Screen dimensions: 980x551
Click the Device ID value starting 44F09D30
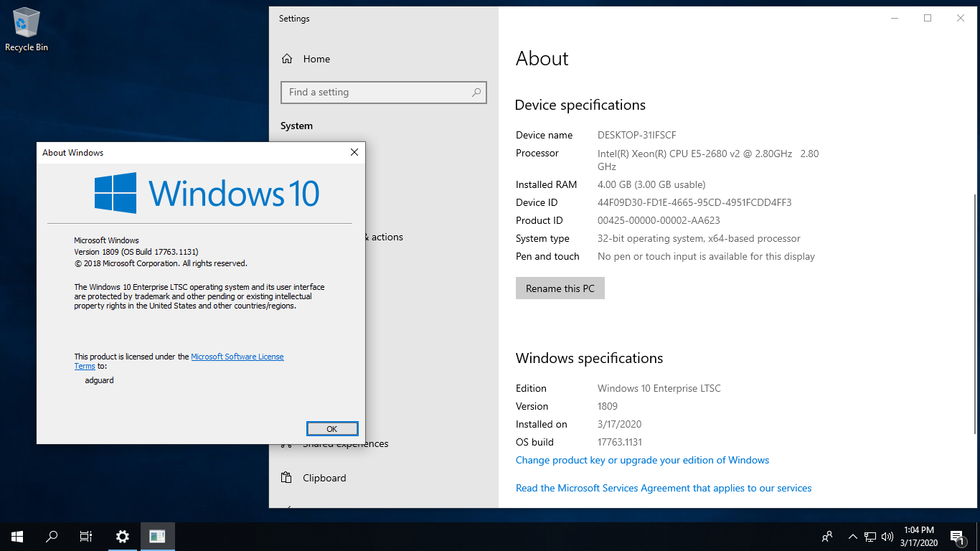point(694,202)
